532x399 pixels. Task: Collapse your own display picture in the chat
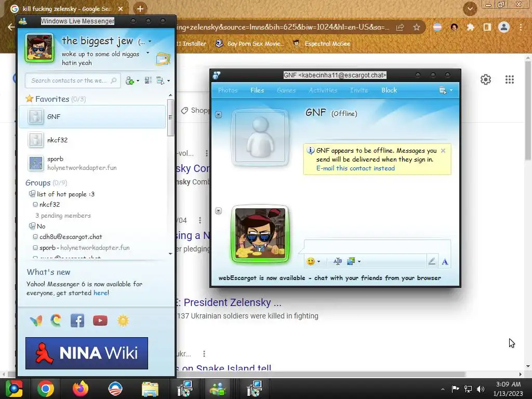(x=219, y=211)
